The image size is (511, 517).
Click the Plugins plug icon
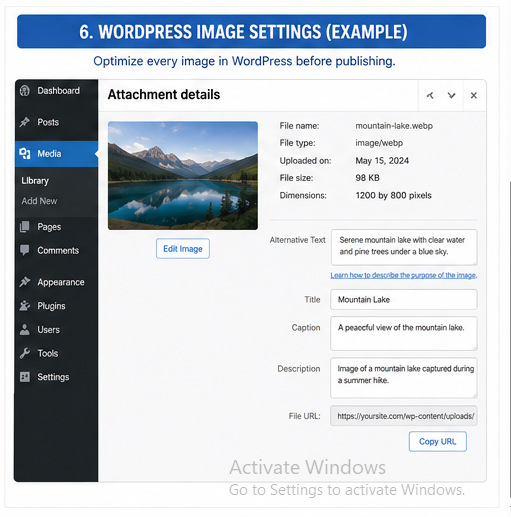(25, 306)
